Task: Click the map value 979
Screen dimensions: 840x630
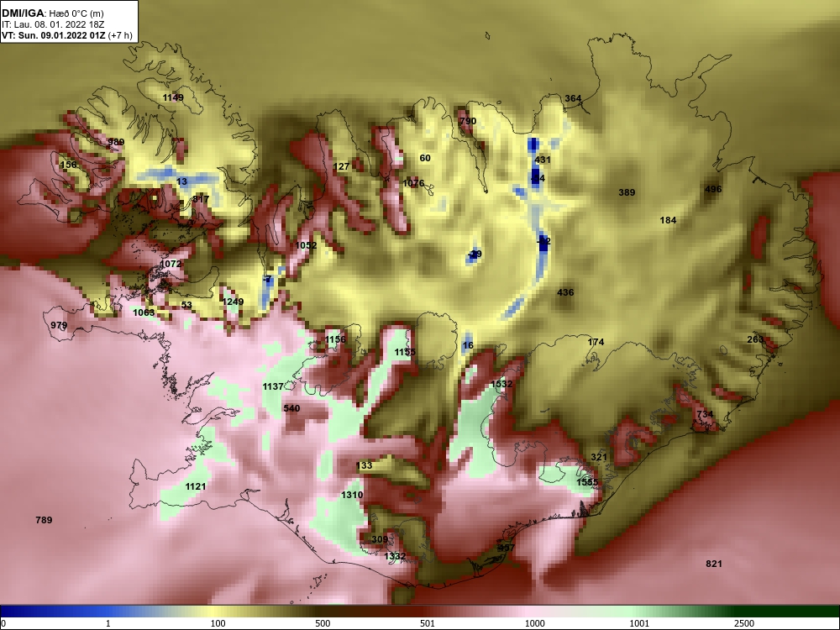Action: (x=59, y=325)
